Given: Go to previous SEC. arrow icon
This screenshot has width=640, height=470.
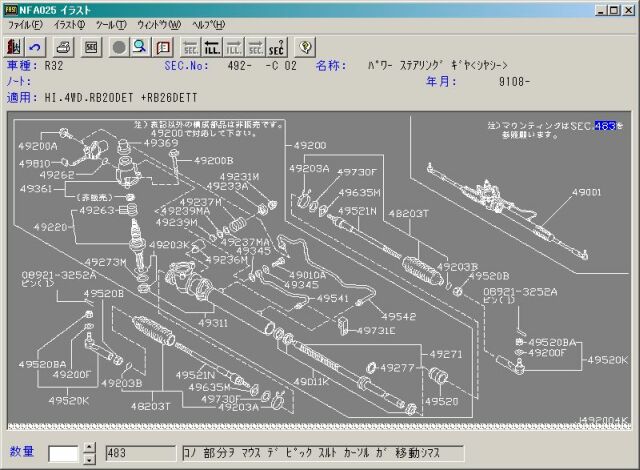Looking at the screenshot, I should coord(190,47).
